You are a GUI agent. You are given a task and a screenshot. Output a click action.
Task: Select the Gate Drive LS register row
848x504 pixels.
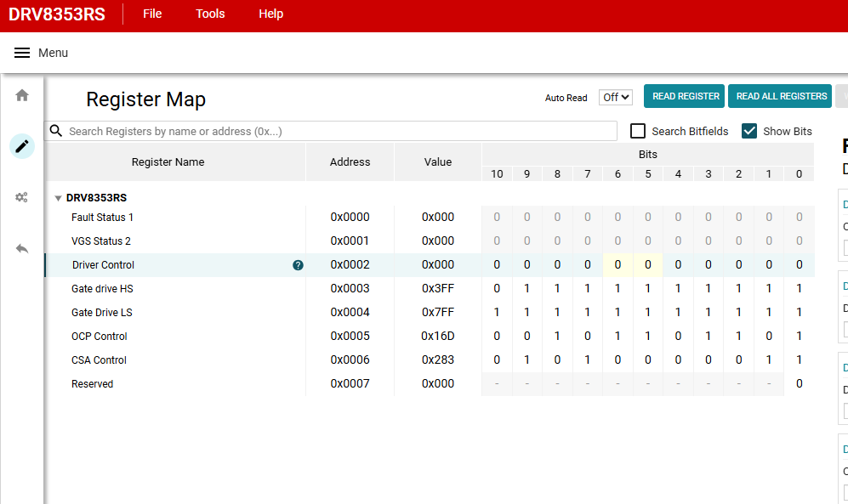(x=430, y=312)
